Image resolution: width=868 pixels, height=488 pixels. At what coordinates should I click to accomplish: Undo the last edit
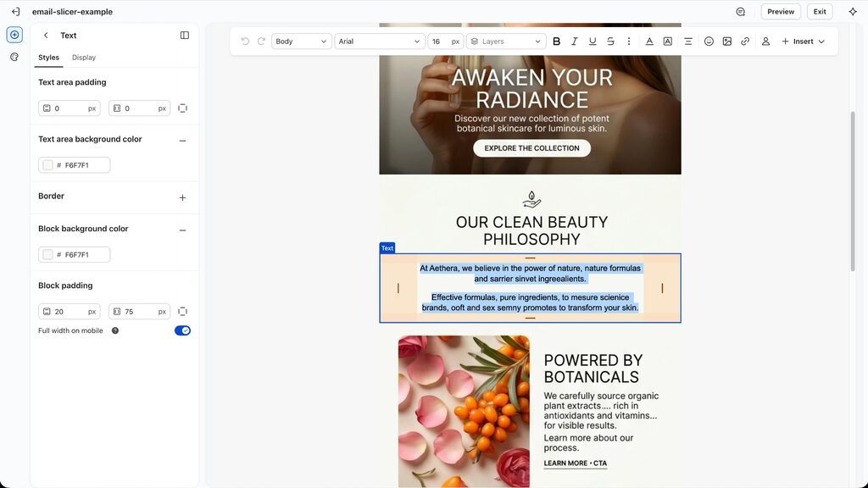pos(245,42)
